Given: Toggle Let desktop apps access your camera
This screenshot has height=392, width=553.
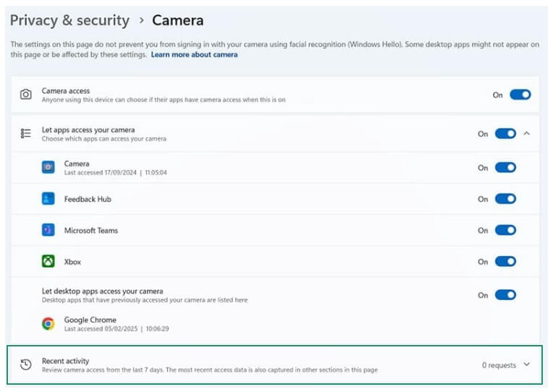Looking at the screenshot, I should click(x=505, y=295).
